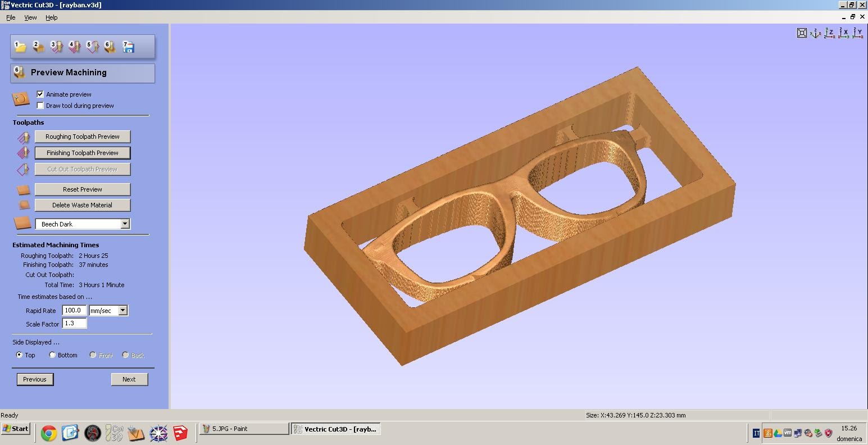
Task: Switch to view along X axis
Action: [844, 33]
